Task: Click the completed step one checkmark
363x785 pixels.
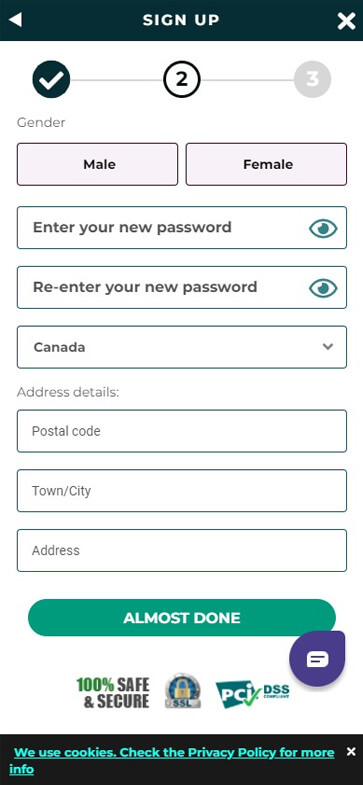Action: tap(51, 79)
